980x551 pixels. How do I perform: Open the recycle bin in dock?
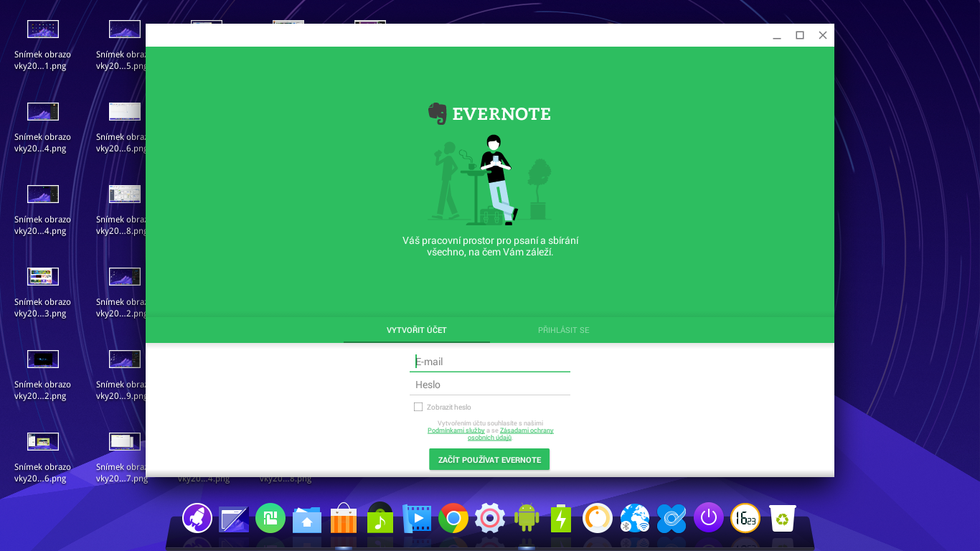pos(783,518)
